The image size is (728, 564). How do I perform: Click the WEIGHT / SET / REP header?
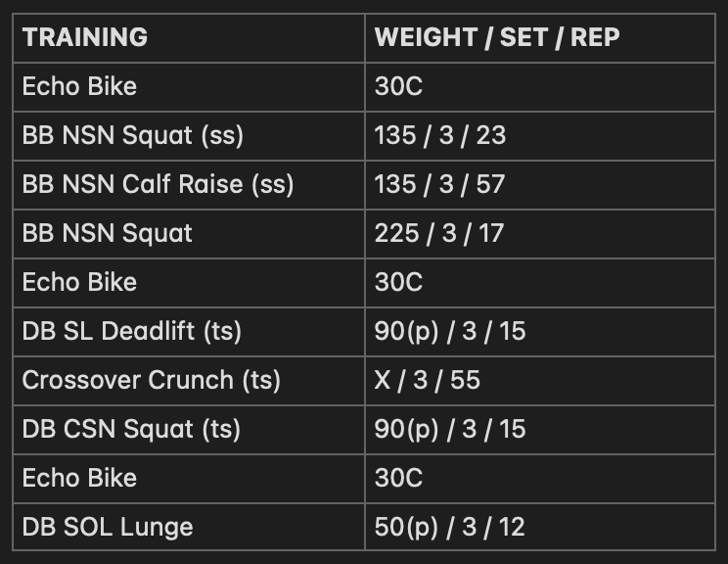(x=540, y=38)
